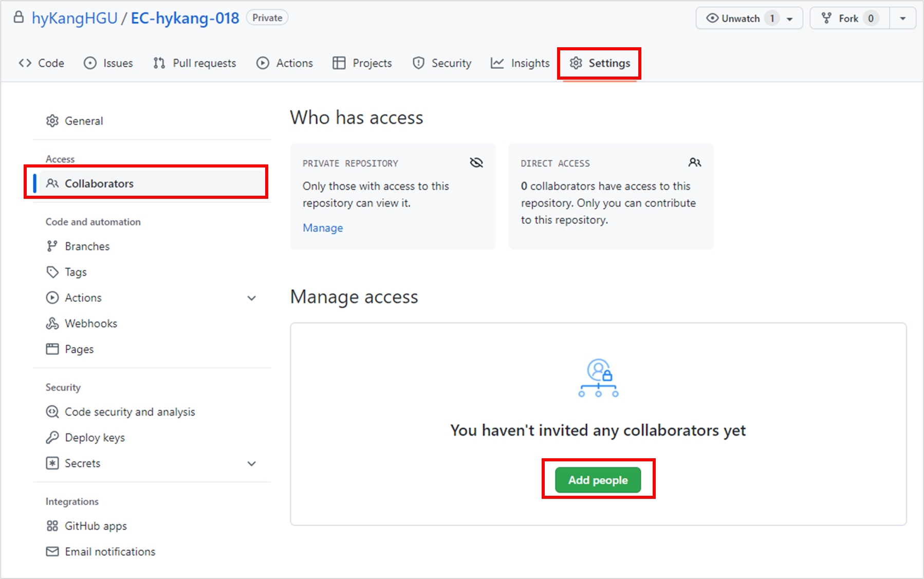The image size is (924, 579).
Task: Expand the Actions section in sidebar
Action: click(251, 298)
